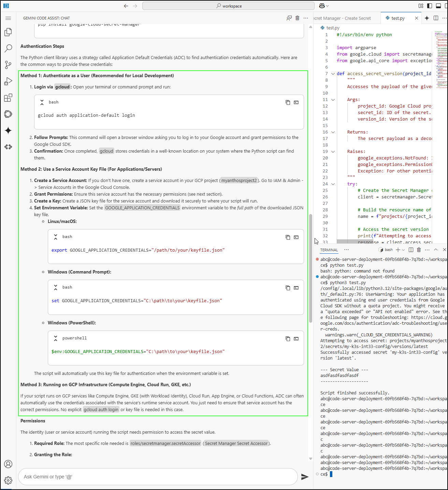Image resolution: width=448 pixels, height=490 pixels.
Task: Open the Run and Debug view
Action: coord(8,81)
